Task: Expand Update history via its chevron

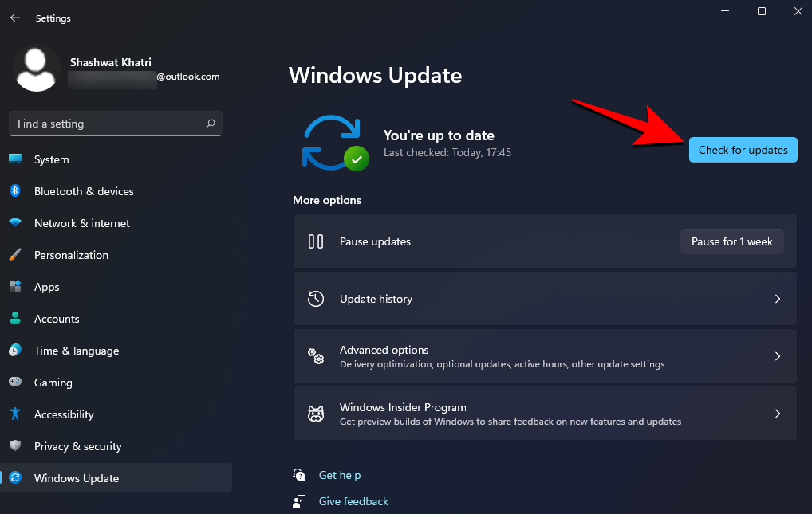Action: (778, 299)
